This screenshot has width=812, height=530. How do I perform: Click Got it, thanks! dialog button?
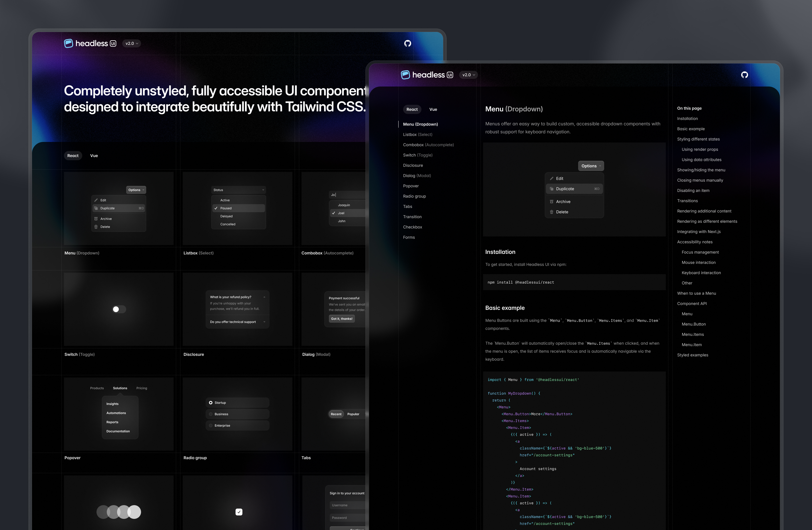click(x=341, y=319)
